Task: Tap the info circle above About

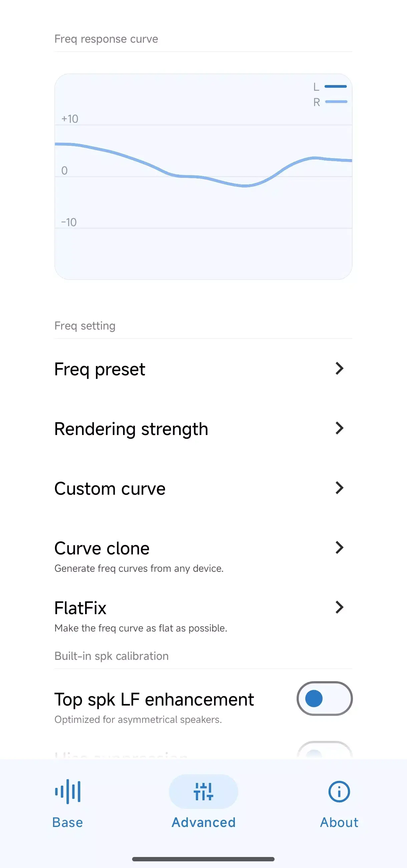Action: 339,792
